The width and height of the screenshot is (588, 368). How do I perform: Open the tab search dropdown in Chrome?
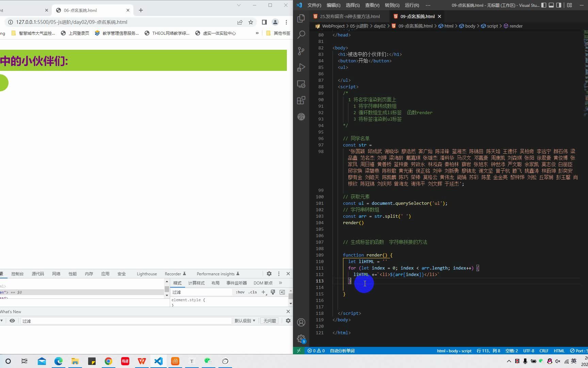(x=239, y=5)
